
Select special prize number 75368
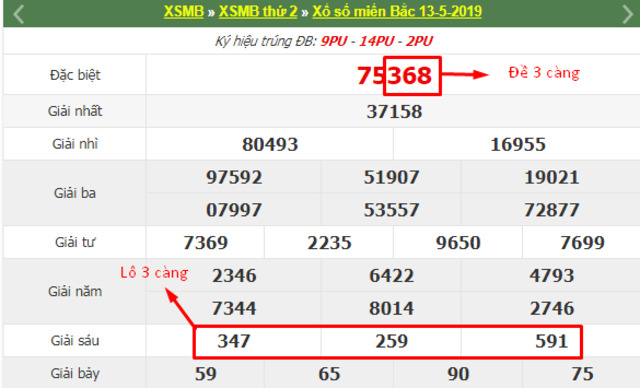click(x=394, y=75)
